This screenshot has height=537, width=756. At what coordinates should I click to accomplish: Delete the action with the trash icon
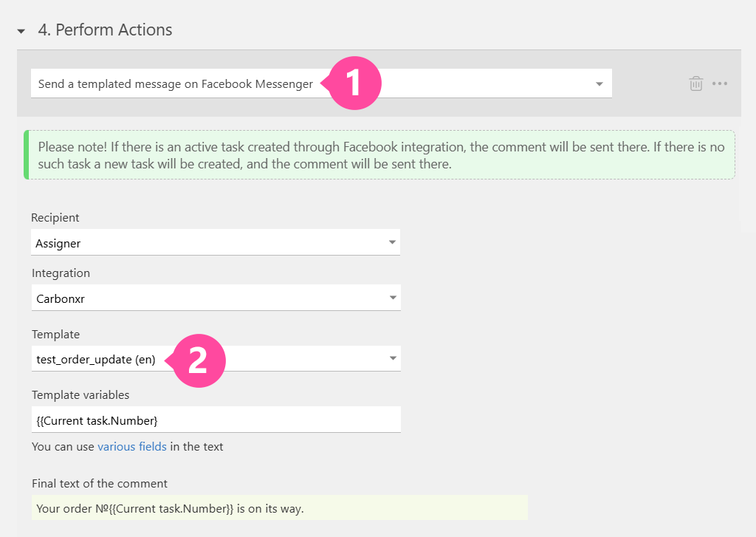pos(695,83)
